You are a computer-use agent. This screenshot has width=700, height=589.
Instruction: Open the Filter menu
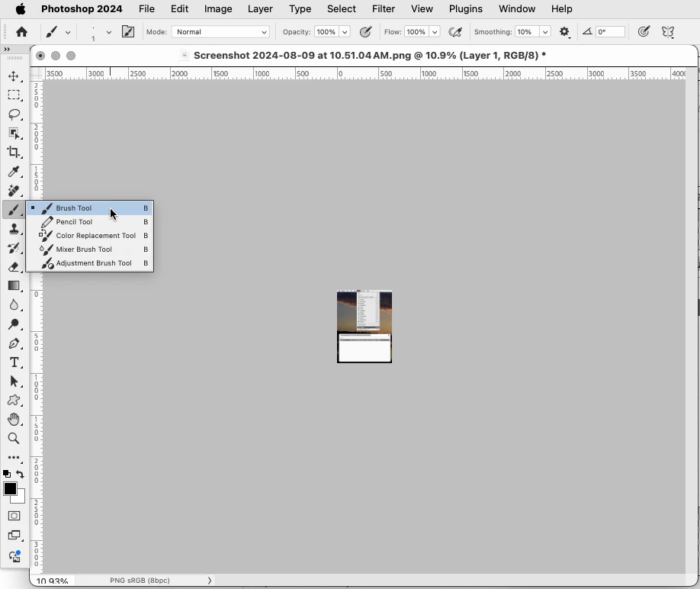(x=384, y=9)
